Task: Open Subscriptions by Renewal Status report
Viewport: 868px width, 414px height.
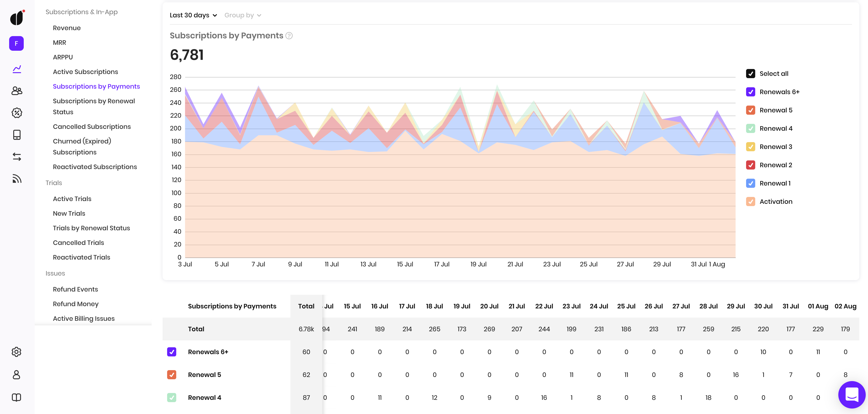Action: coord(94,106)
